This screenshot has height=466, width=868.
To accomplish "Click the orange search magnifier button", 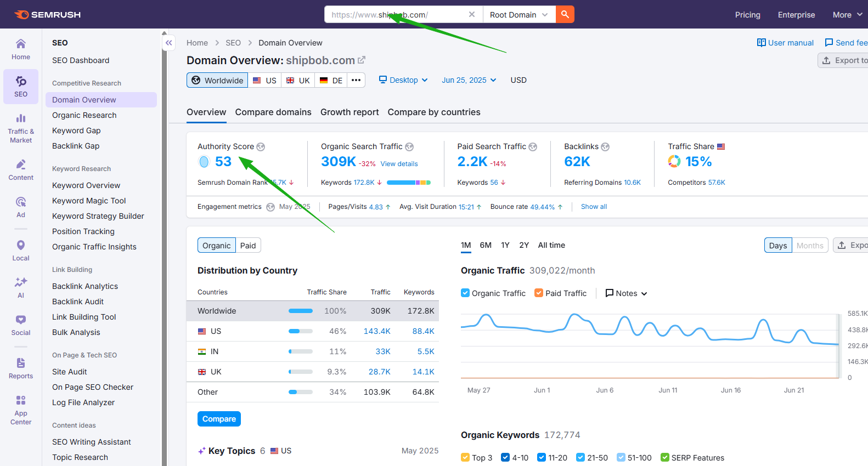I will (x=565, y=14).
